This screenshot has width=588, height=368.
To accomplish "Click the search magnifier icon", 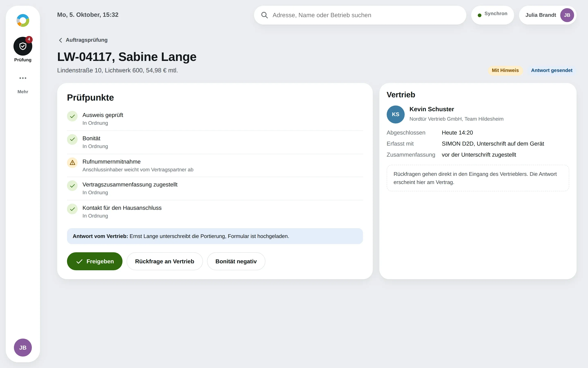I will tap(264, 15).
